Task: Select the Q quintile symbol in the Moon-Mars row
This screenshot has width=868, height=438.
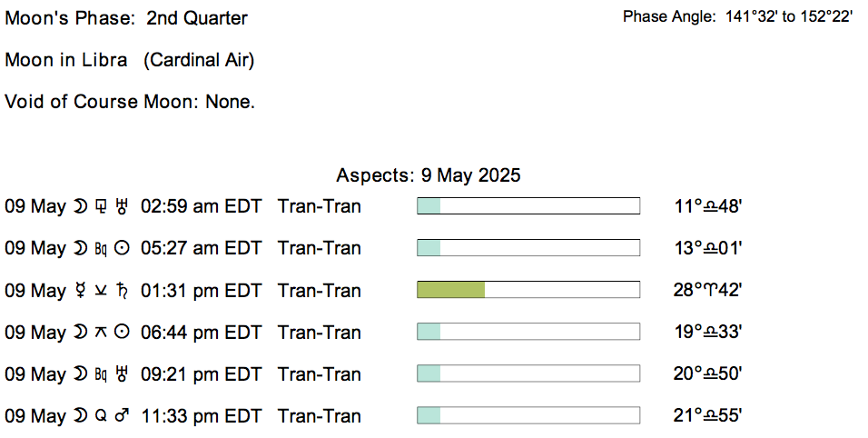Action: point(101,416)
